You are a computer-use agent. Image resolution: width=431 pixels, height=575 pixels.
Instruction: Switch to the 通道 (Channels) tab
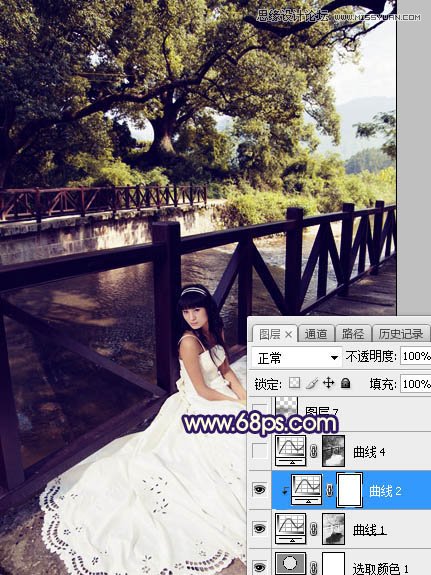(x=316, y=334)
